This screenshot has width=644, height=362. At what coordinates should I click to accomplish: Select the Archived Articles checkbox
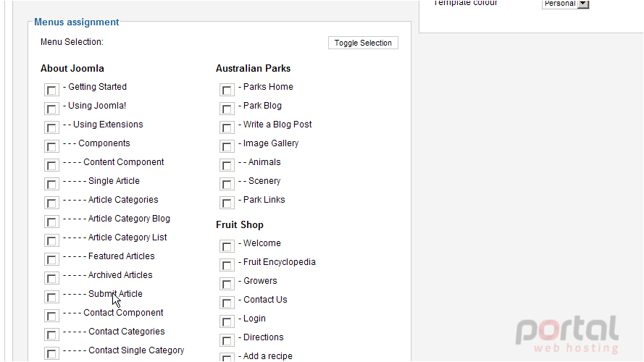point(51,279)
